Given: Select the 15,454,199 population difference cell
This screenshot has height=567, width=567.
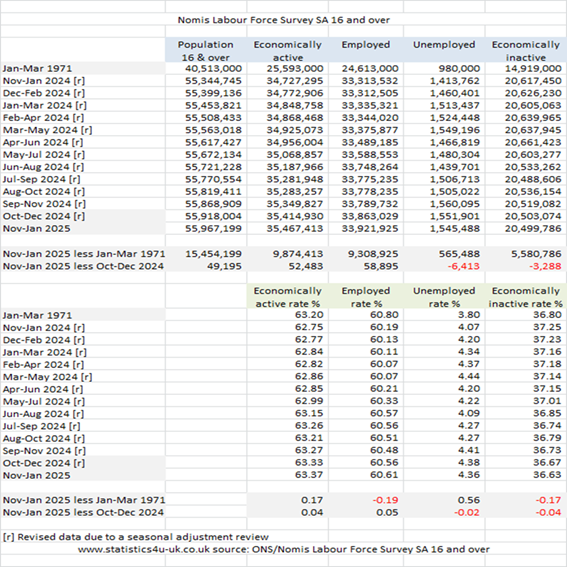Looking at the screenshot, I should [213, 254].
